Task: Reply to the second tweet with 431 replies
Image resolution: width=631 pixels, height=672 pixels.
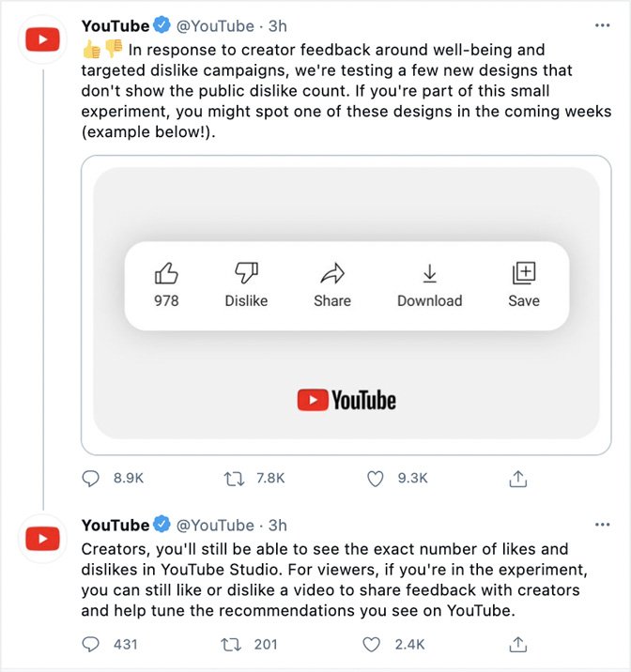Action: coord(91,645)
